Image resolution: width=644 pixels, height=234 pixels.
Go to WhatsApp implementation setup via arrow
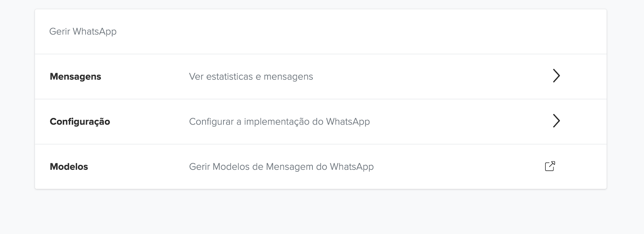(x=556, y=121)
